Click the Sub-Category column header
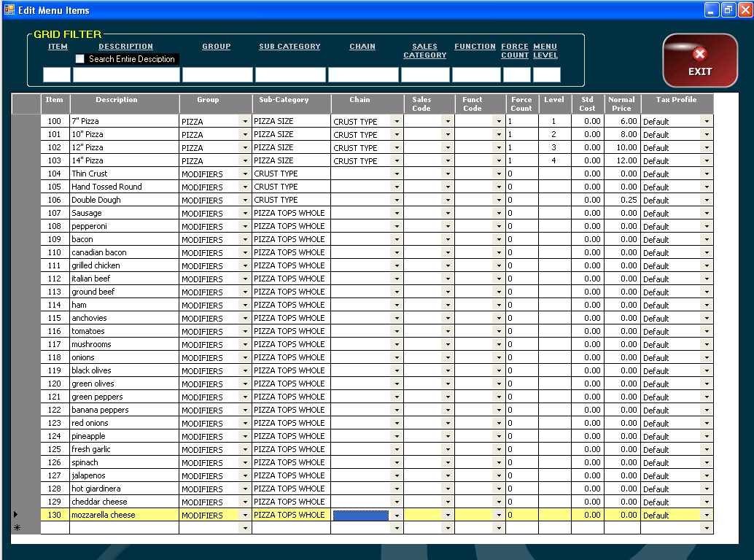 [x=292, y=104]
